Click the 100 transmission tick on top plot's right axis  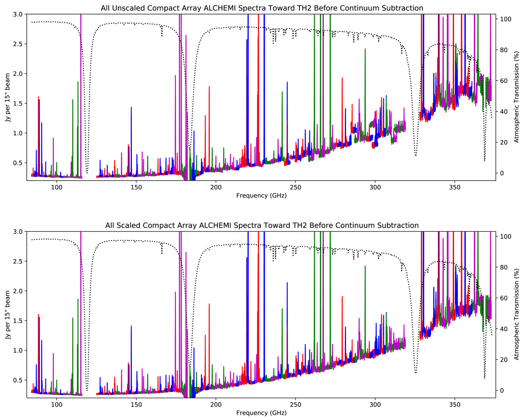click(504, 19)
